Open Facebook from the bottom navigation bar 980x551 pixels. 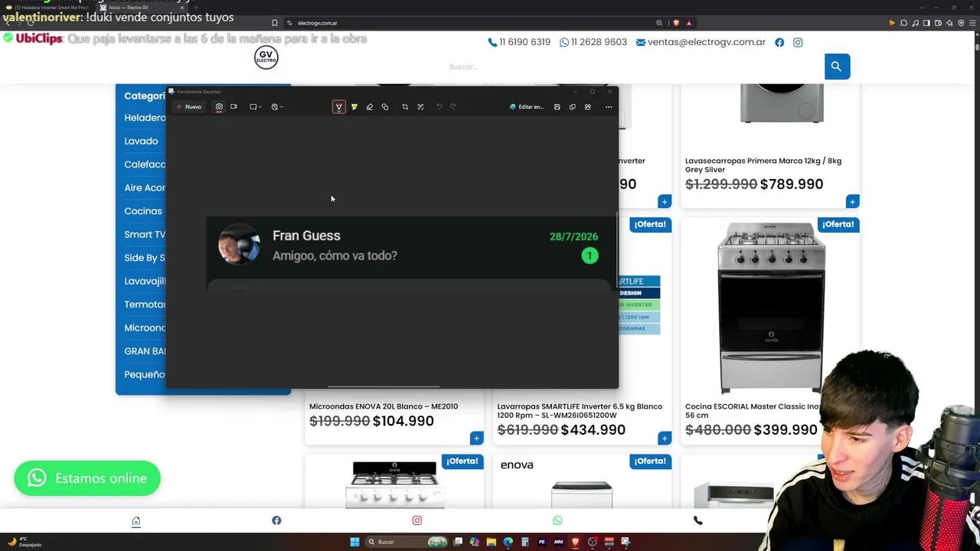click(x=276, y=521)
